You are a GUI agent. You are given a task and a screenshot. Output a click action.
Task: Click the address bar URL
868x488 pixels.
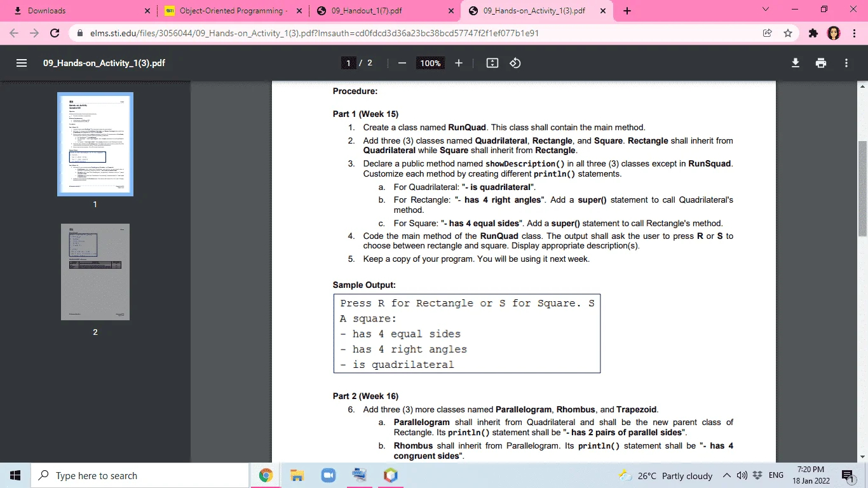[x=315, y=33]
